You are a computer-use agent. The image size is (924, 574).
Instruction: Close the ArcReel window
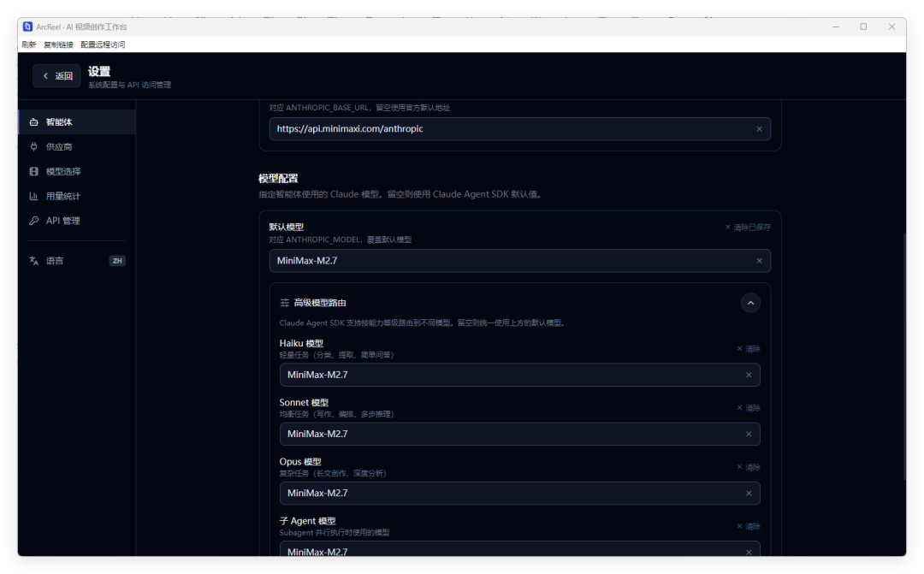(891, 27)
